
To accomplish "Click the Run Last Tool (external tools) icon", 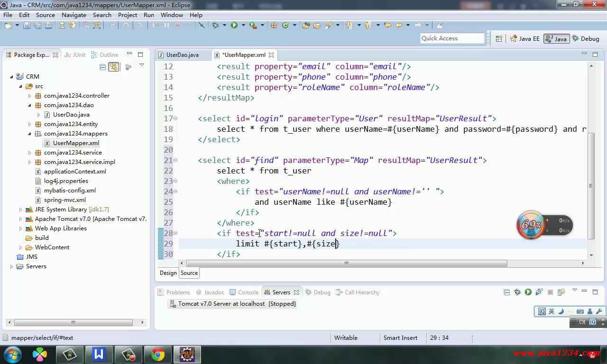I will [253, 25].
